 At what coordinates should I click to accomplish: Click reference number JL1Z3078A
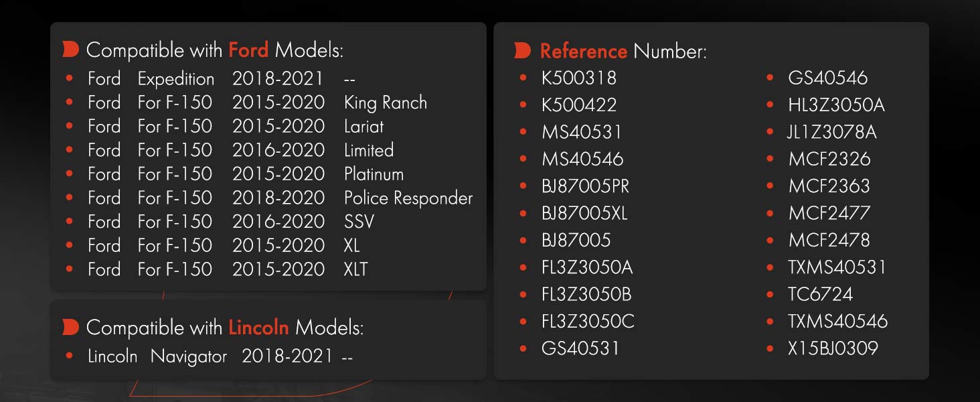point(832,132)
